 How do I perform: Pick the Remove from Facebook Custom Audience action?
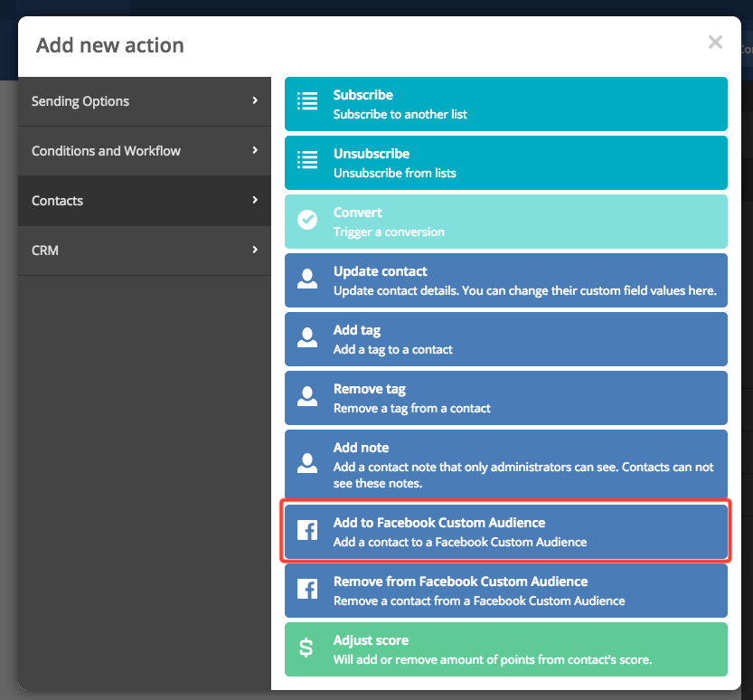pos(506,590)
